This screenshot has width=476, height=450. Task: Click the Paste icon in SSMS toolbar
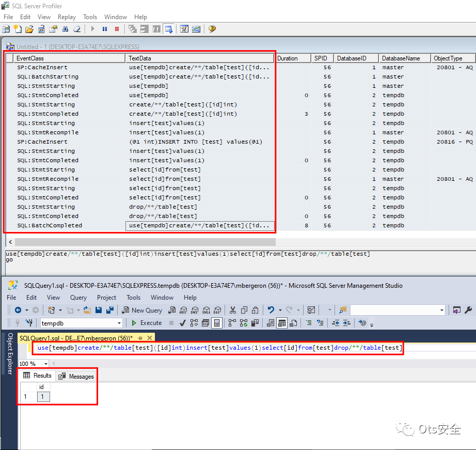point(256,310)
